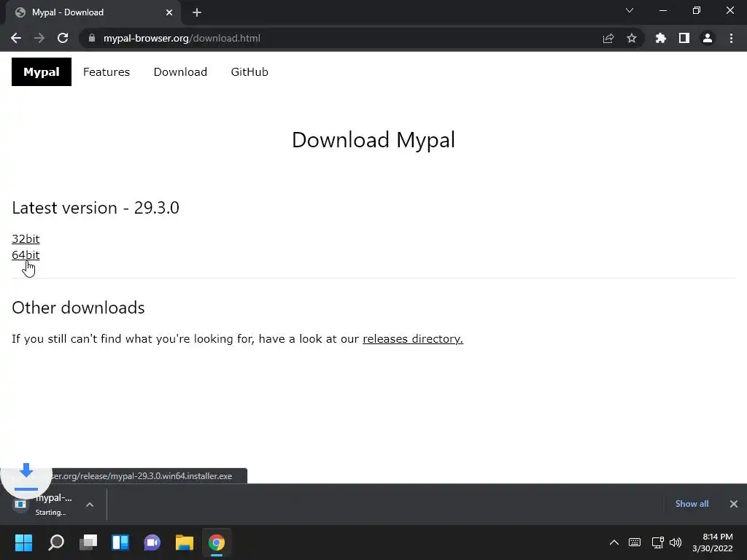Close the Mypal - Download tab

click(169, 12)
